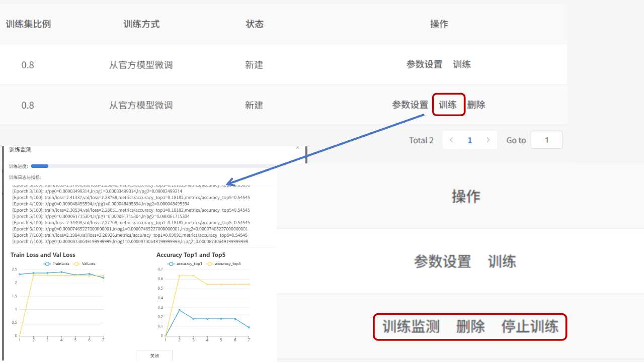Viewport: 644px width, 362px height.
Task: Click the blue 训练进度 progress bar
Action: click(40, 166)
